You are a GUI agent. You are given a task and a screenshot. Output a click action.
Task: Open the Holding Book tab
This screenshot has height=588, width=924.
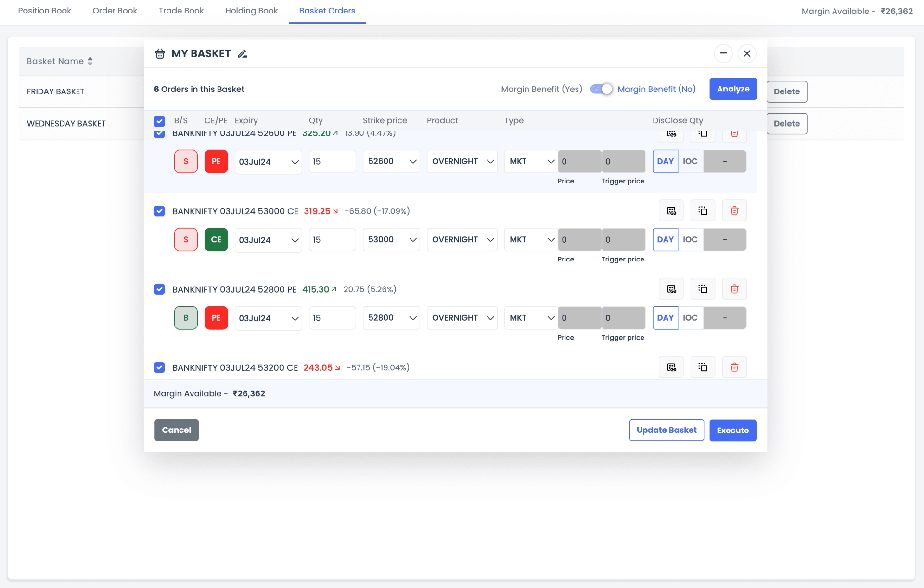[251, 11]
